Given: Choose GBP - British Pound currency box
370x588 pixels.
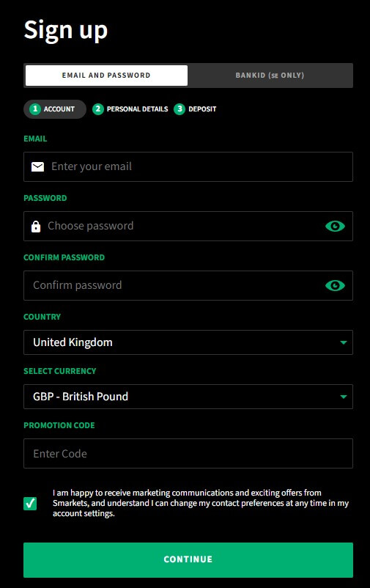Looking at the screenshot, I should [x=188, y=397].
